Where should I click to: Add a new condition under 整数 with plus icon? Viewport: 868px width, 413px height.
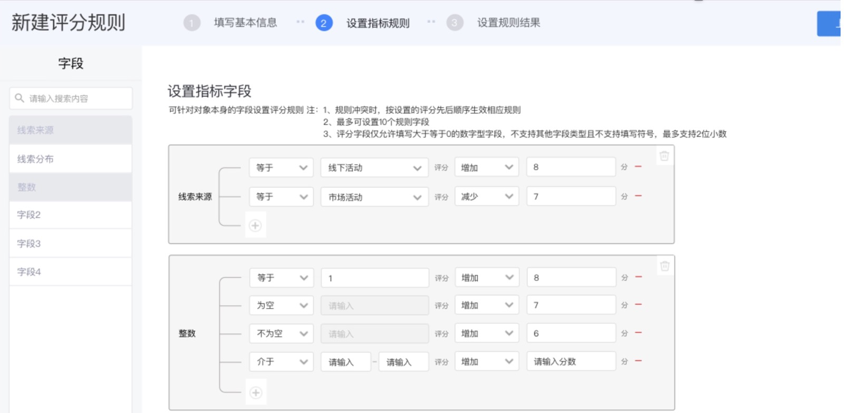pos(256,393)
